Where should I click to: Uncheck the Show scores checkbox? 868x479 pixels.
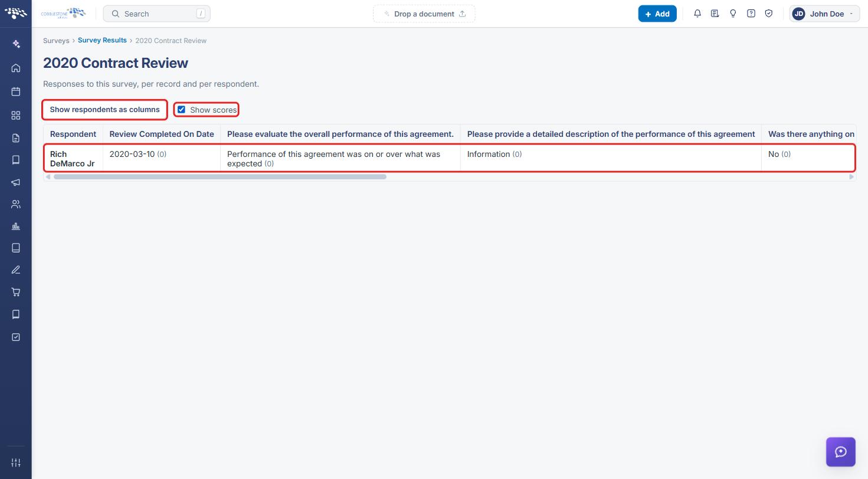[x=181, y=110]
